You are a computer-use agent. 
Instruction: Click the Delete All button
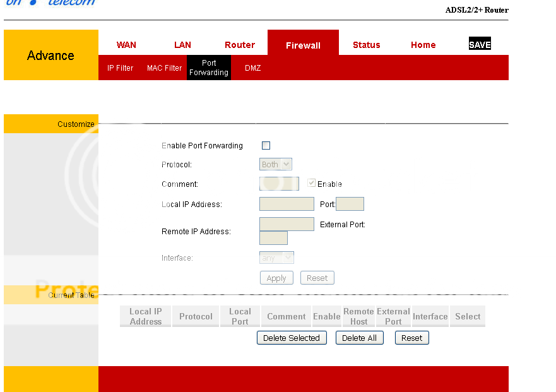pos(359,338)
